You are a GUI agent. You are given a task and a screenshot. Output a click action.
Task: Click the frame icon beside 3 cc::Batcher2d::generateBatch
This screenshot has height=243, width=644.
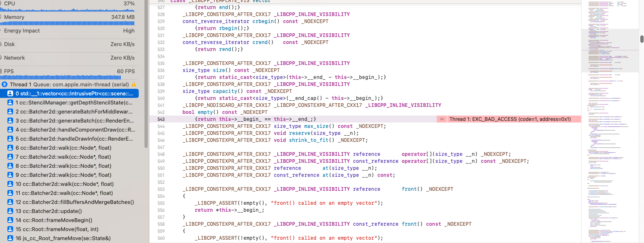coord(10,120)
